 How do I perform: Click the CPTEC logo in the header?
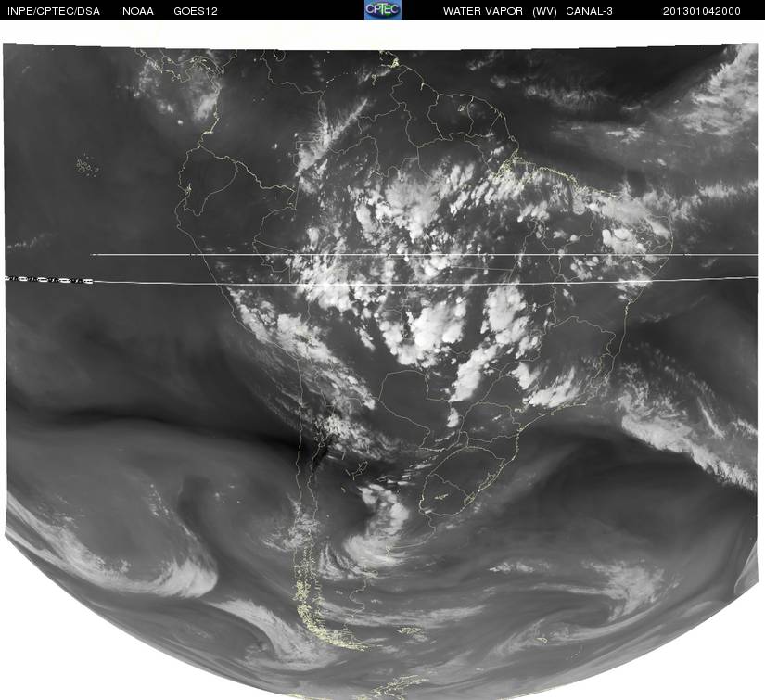(383, 10)
